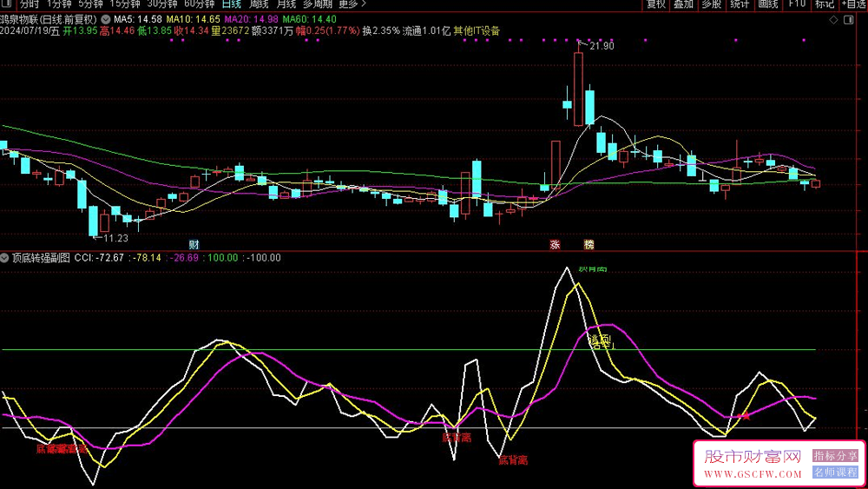Click the MA60: 14.40 value
The width and height of the screenshot is (868, 489).
tap(310, 19)
